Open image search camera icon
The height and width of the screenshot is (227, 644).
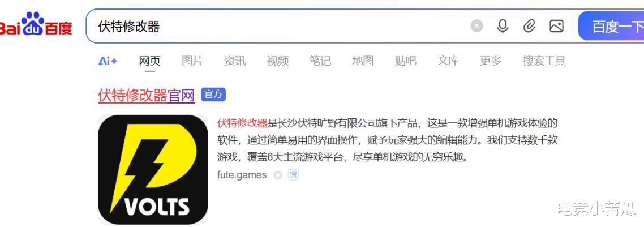(556, 26)
